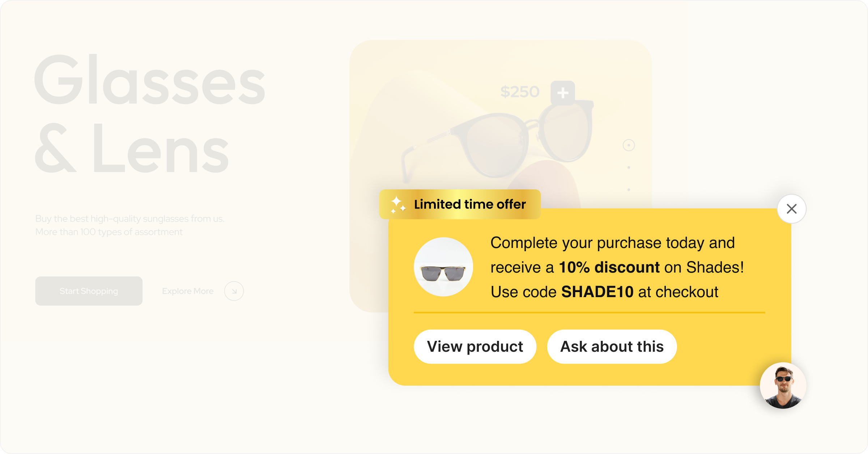The image size is (868, 454).
Task: Click the sparkle icon on the offer badge
Action: click(x=397, y=204)
